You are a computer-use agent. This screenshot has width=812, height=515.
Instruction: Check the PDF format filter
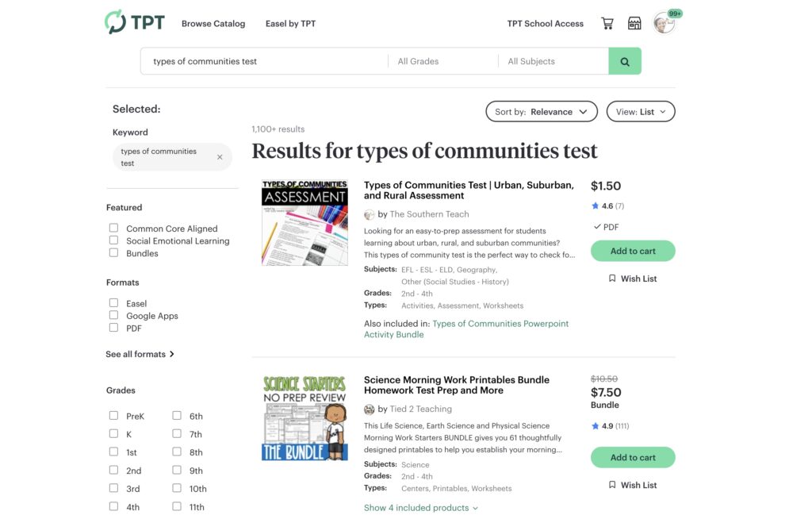[x=114, y=328]
